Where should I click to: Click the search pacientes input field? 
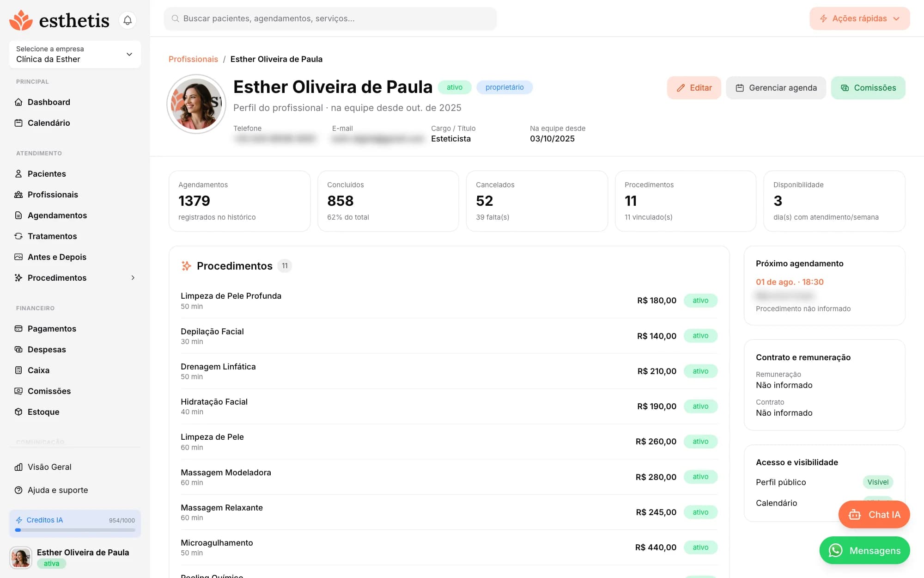pyautogui.click(x=330, y=18)
